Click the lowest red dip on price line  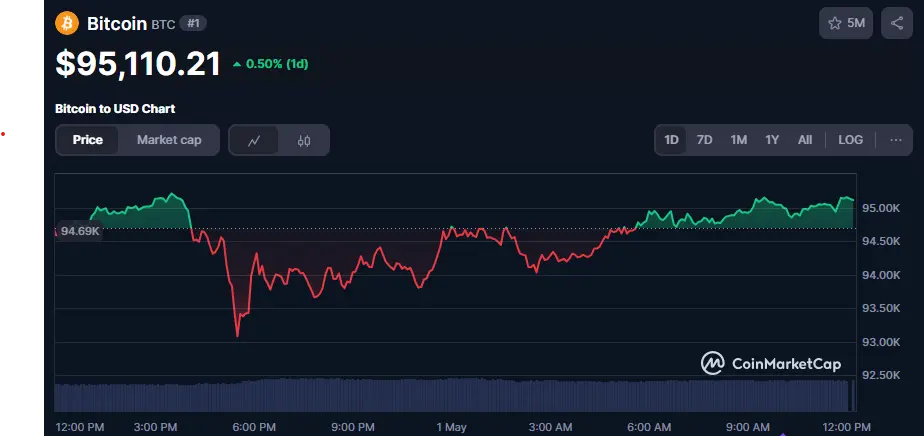click(x=237, y=336)
